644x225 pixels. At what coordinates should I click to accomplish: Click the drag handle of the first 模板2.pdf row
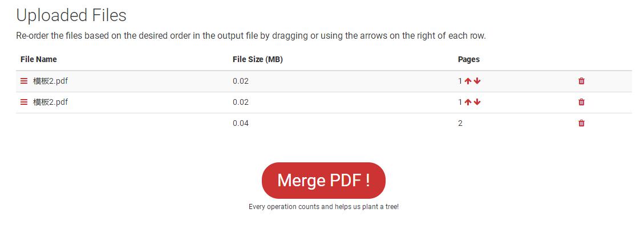coord(24,81)
